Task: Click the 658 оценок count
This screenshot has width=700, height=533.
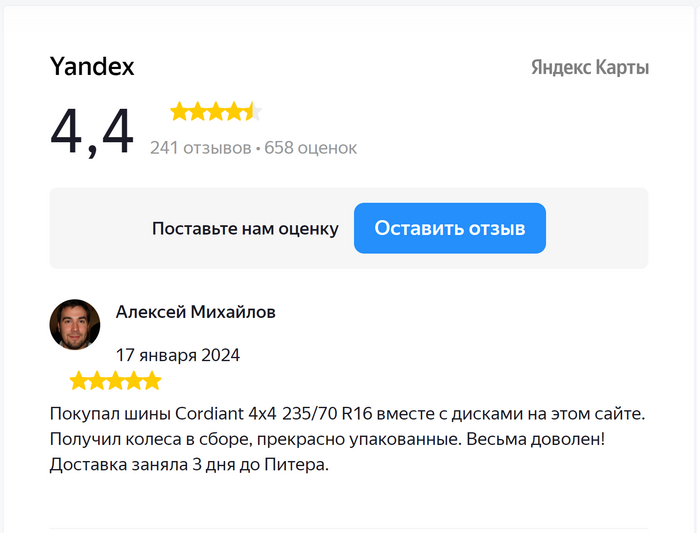Action: (x=311, y=148)
